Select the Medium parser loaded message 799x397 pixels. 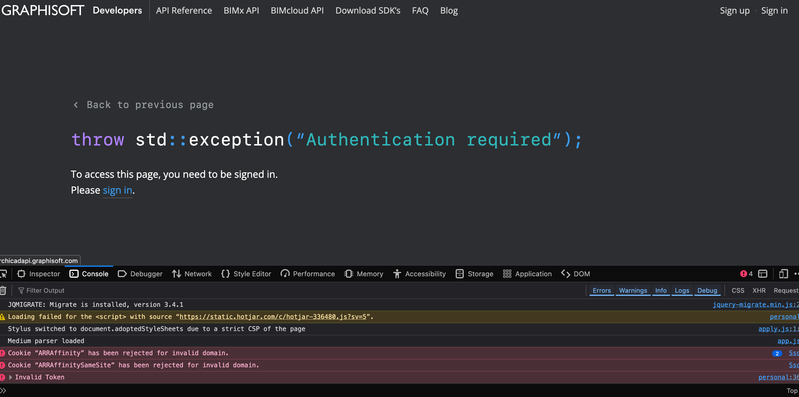(x=46, y=341)
